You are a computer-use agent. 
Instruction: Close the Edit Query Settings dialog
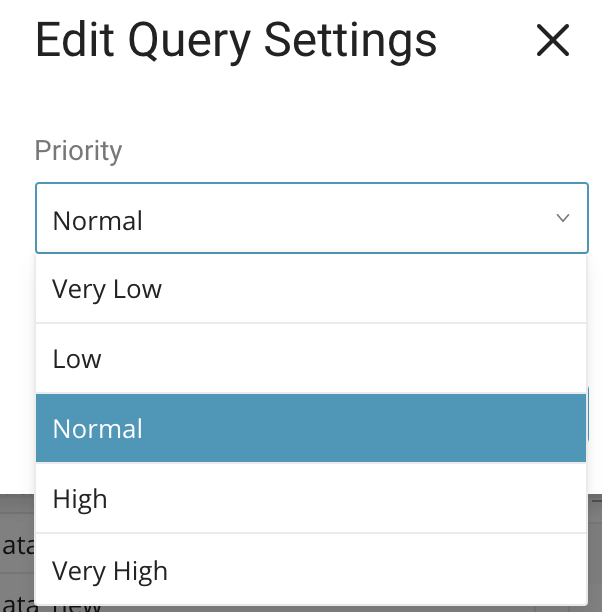pyautogui.click(x=552, y=41)
